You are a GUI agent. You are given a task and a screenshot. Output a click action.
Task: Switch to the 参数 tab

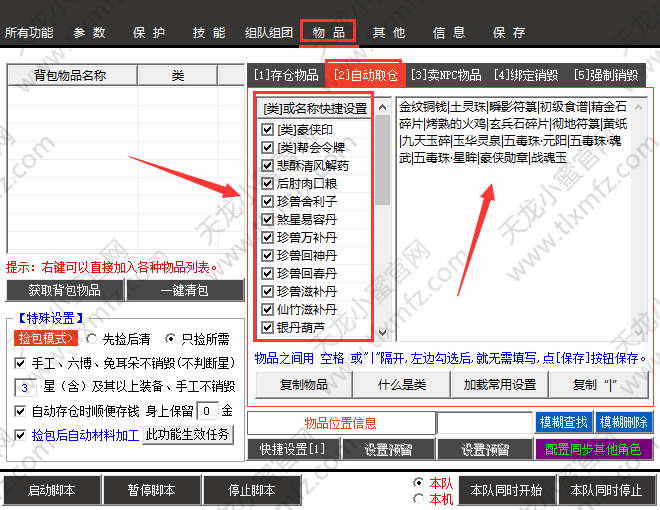[89, 32]
